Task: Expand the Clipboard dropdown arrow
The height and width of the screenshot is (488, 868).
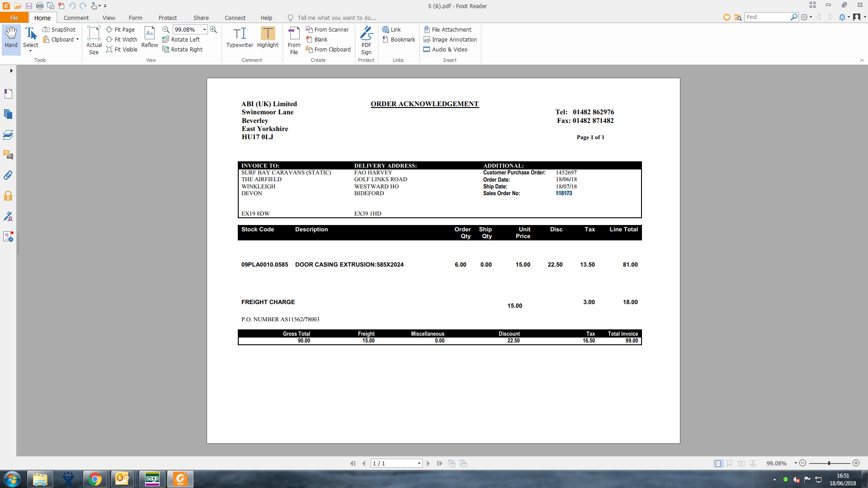Action: pyautogui.click(x=77, y=40)
